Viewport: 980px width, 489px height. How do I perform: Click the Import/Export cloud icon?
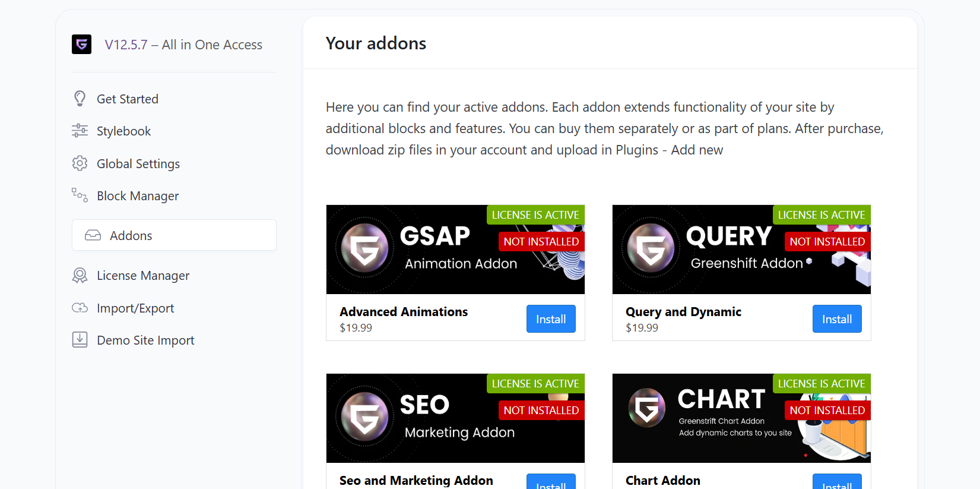(x=80, y=308)
